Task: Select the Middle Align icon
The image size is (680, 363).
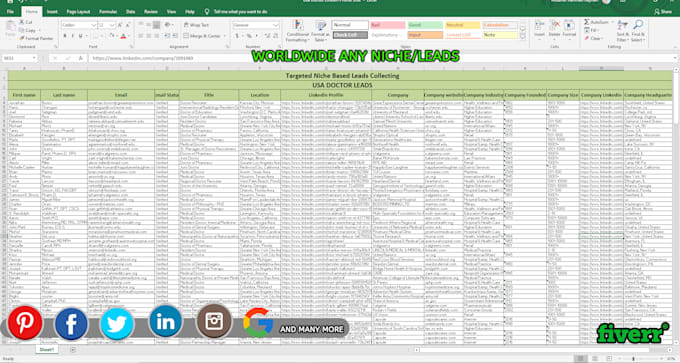Action: pyautogui.click(x=149, y=25)
